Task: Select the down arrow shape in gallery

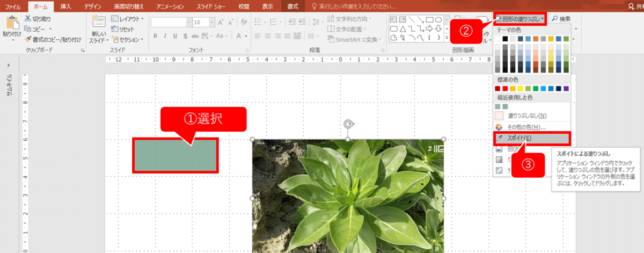Action: [x=438, y=28]
